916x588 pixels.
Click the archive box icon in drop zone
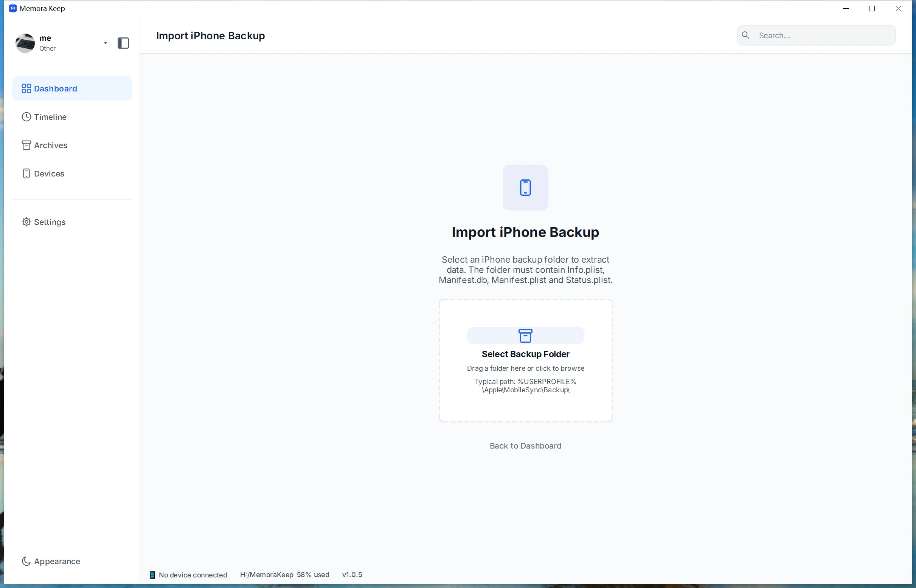tap(525, 336)
